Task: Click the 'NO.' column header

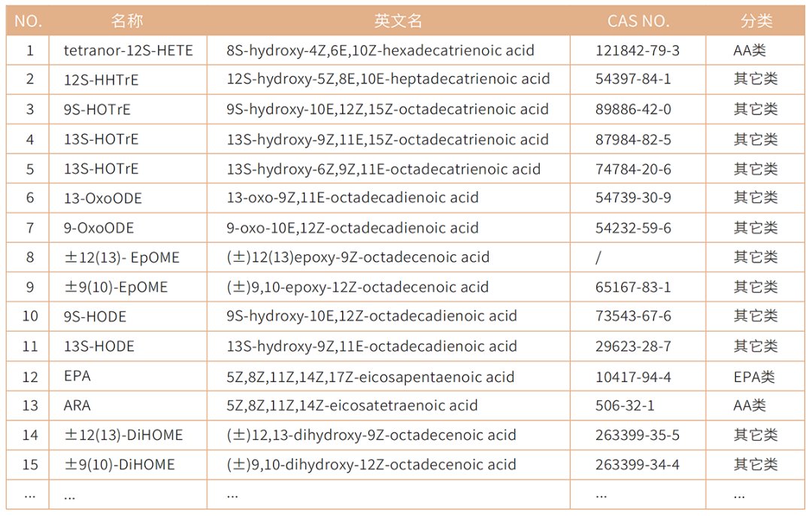Action: [x=29, y=21]
